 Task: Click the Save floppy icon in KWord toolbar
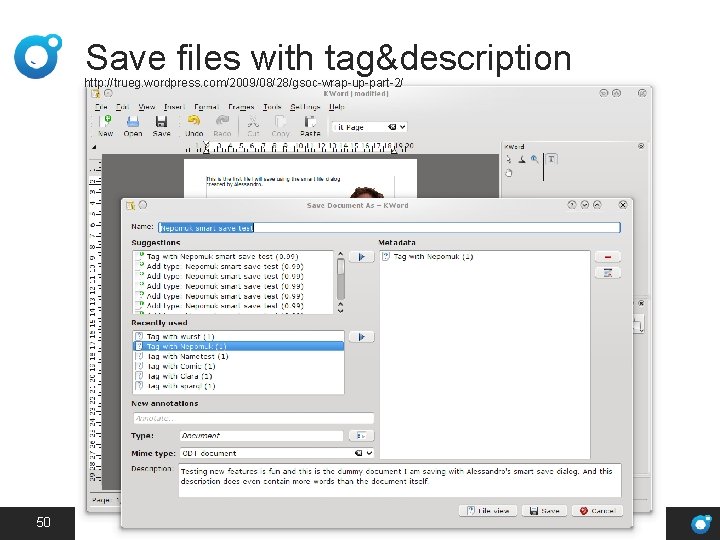coord(161,122)
